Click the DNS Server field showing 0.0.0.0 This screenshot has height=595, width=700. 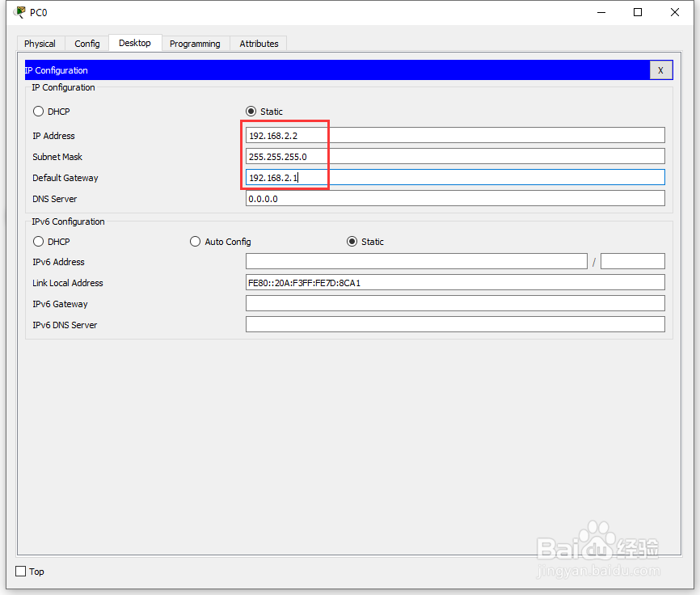pos(455,198)
